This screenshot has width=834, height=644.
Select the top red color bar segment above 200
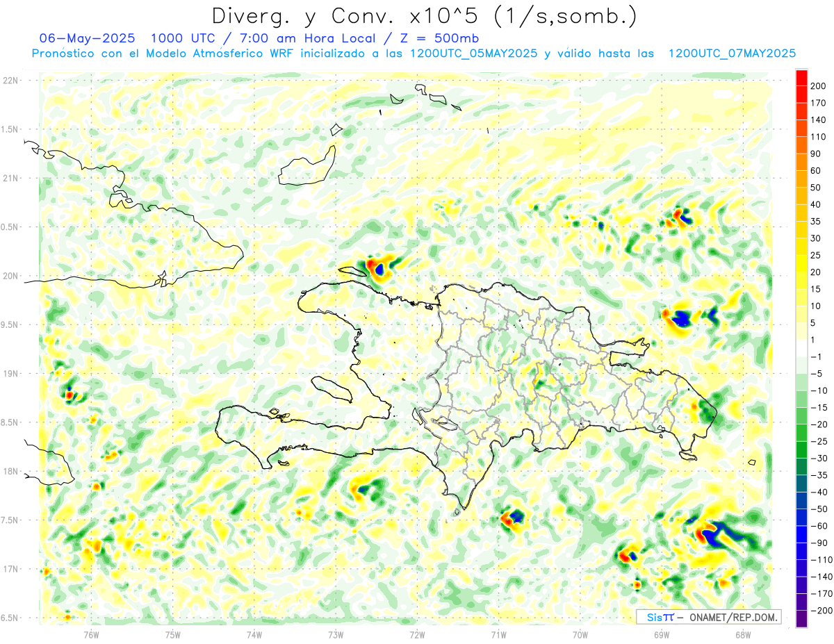point(801,78)
